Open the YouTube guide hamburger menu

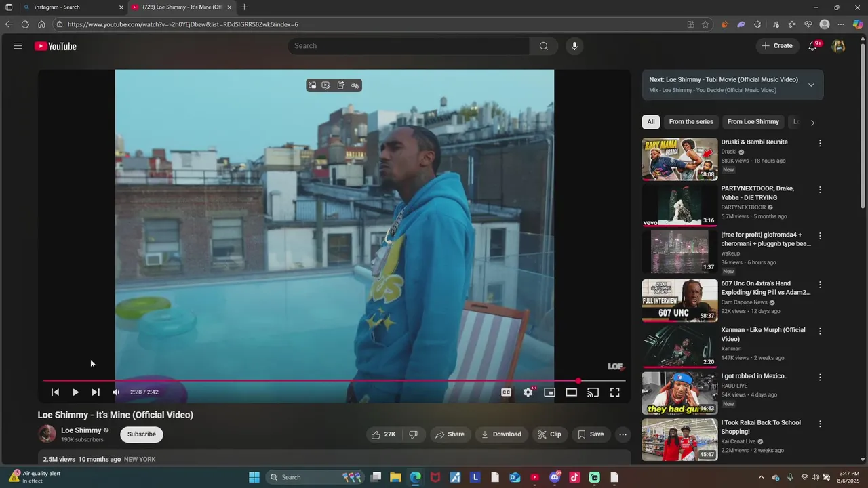click(18, 46)
